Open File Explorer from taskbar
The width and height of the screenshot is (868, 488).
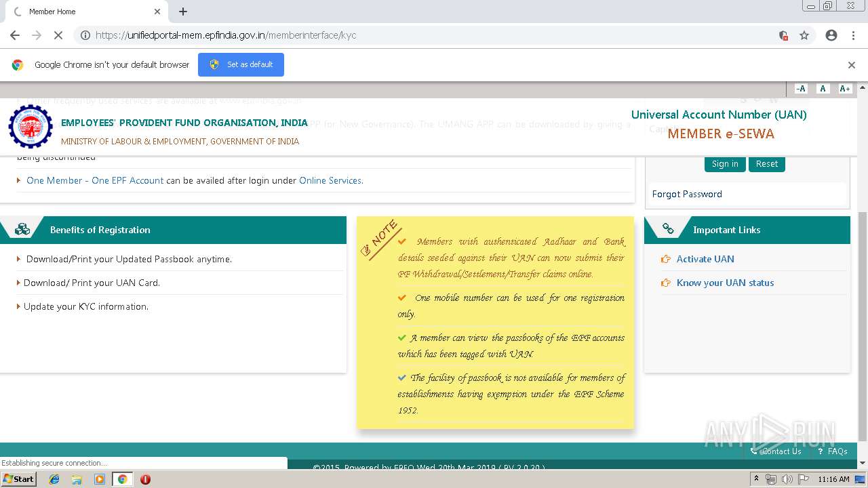pos(77,479)
